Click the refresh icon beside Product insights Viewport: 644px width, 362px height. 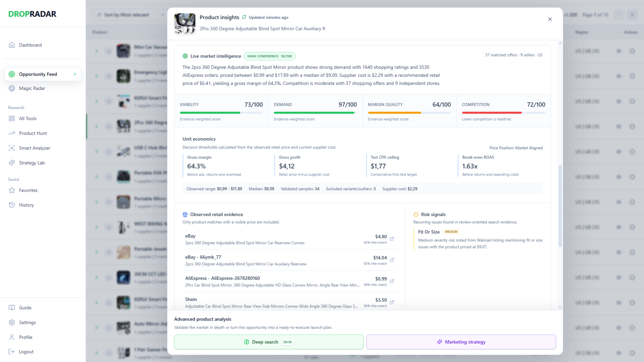point(244,17)
